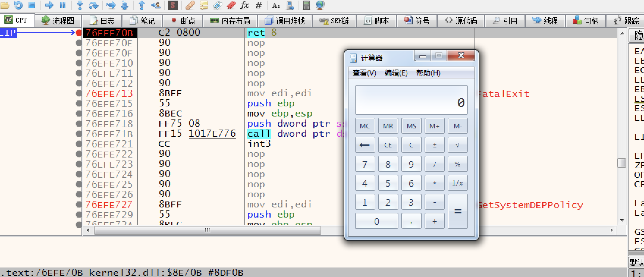Viewport: 644px width, 277px height.
Task: Open the functions fx icon
Action: (244, 5)
